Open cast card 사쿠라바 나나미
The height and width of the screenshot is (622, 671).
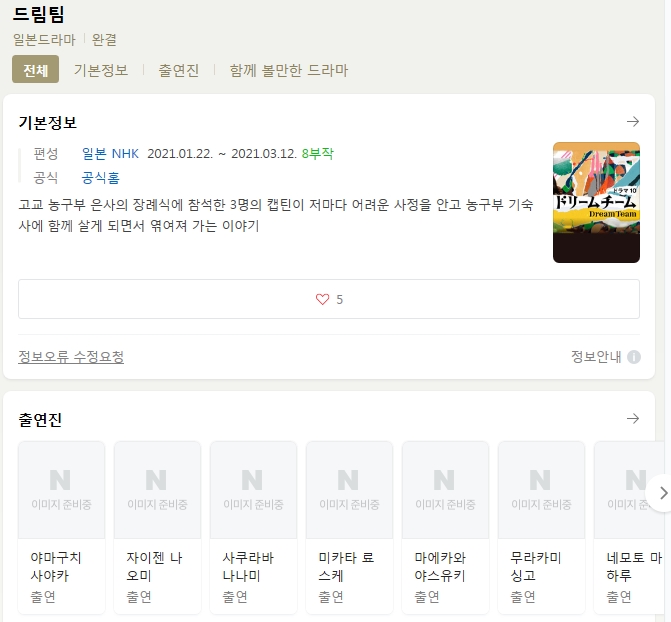click(x=253, y=528)
